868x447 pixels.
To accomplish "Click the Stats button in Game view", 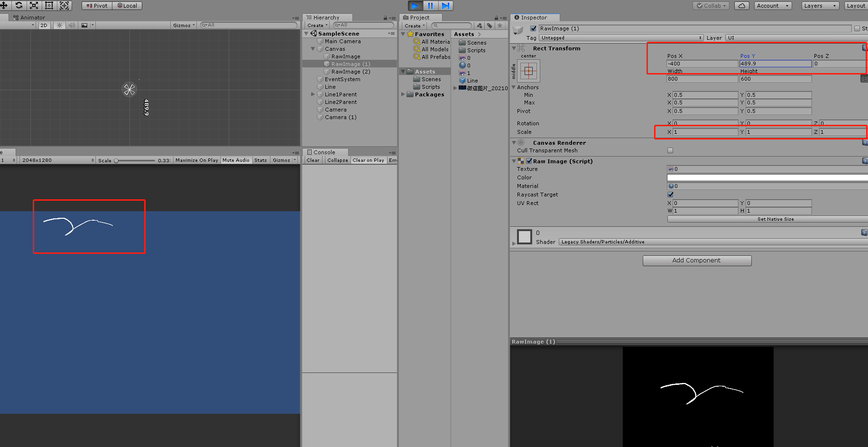I will point(261,160).
